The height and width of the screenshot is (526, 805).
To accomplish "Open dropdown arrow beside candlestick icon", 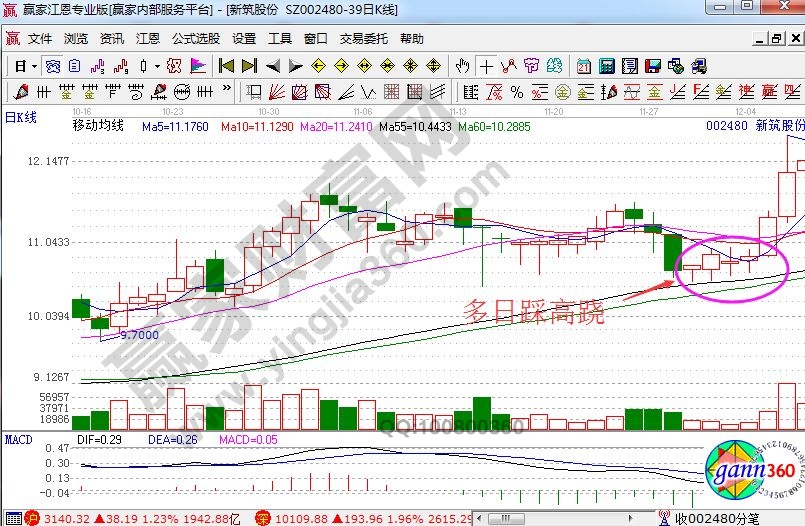I will point(157,66).
